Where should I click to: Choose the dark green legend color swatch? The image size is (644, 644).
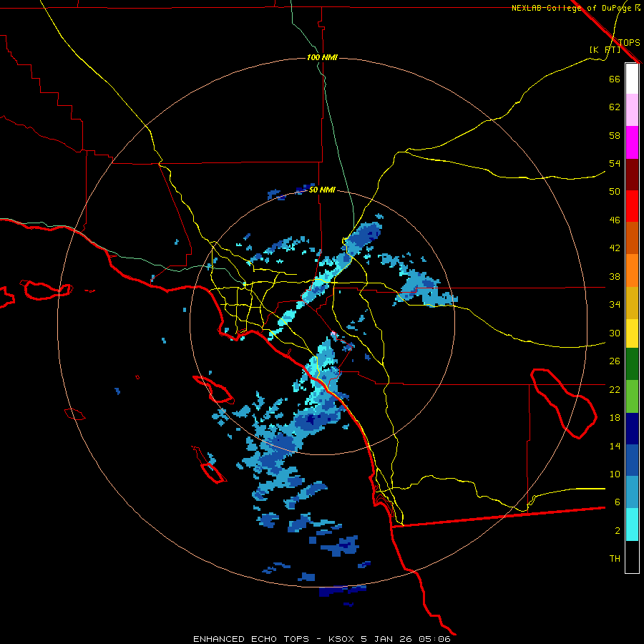(x=632, y=364)
